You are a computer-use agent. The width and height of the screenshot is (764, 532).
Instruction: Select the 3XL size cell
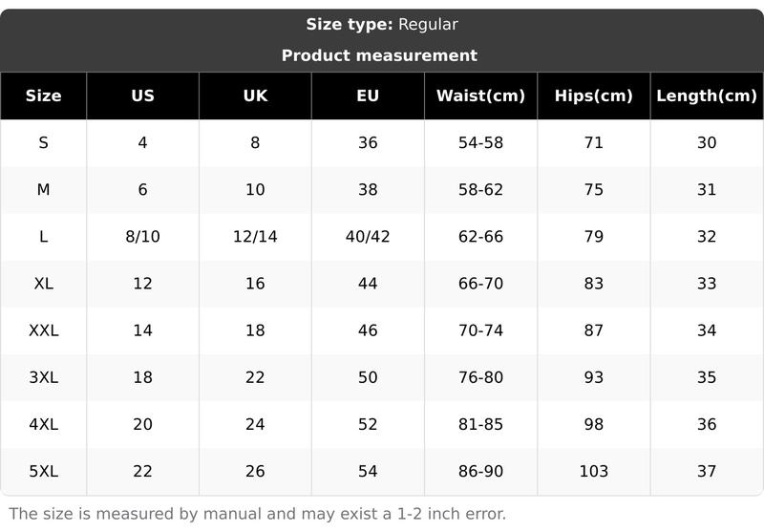43,377
